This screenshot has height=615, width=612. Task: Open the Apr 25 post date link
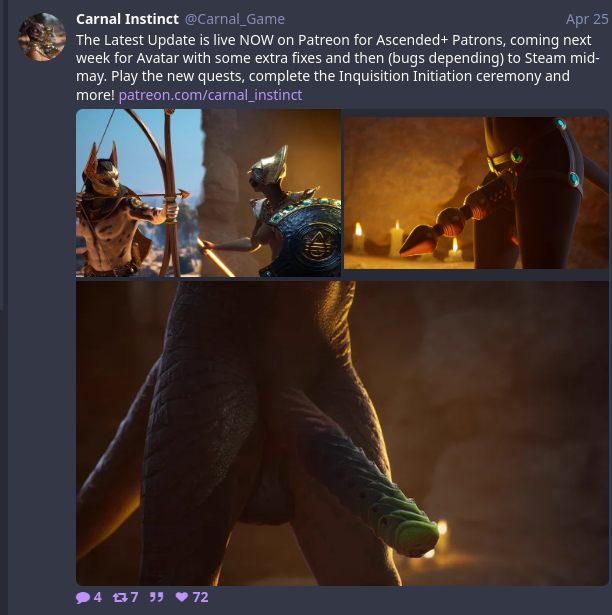(587, 19)
